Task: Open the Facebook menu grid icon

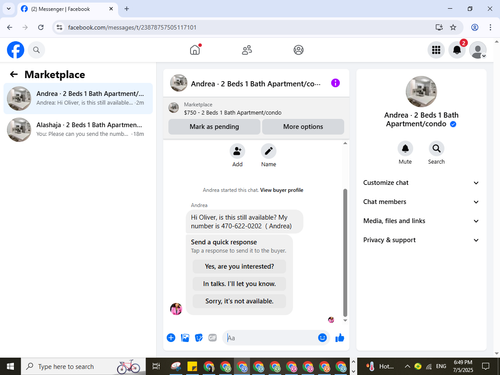Action: 436,50
